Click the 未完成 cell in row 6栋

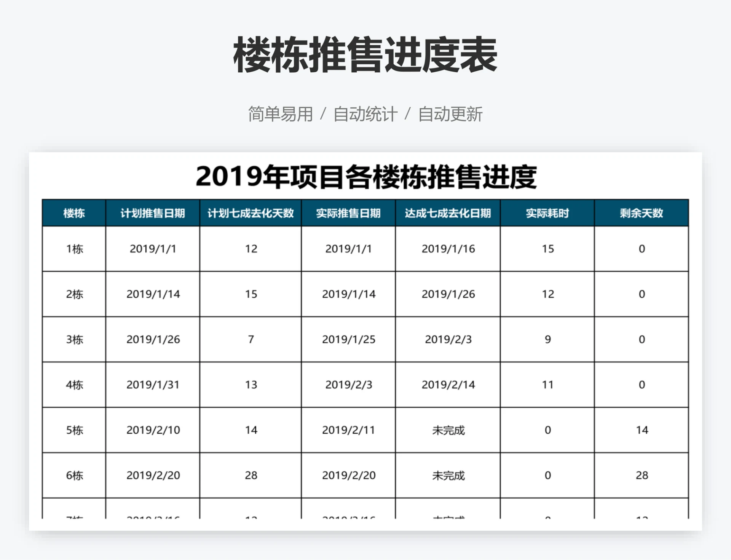point(447,475)
